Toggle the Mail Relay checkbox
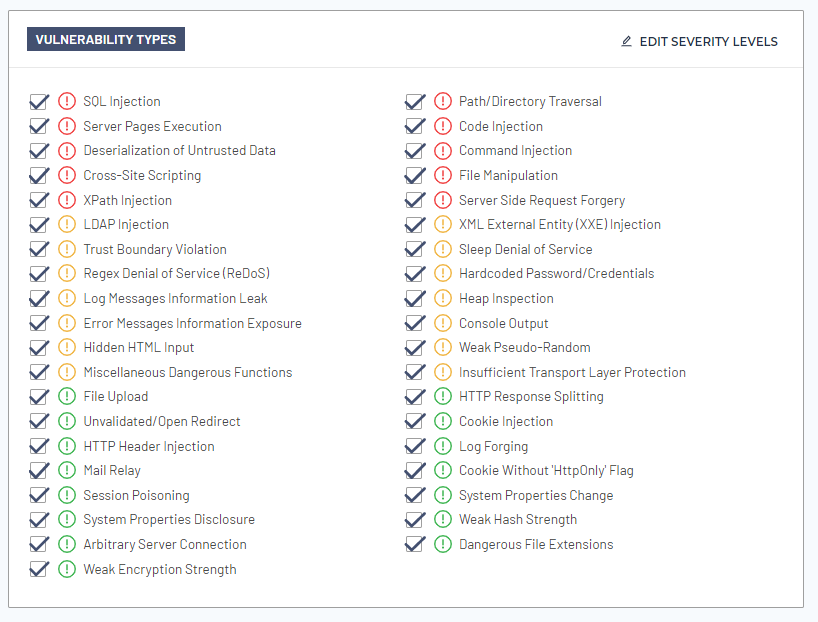 pyautogui.click(x=39, y=471)
